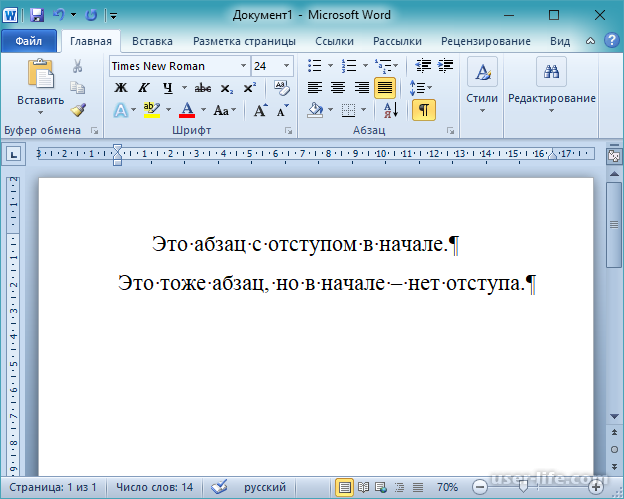Viewport: 624px width, 499px height.
Task: Decrease paragraph indent
Action: [x=423, y=65]
